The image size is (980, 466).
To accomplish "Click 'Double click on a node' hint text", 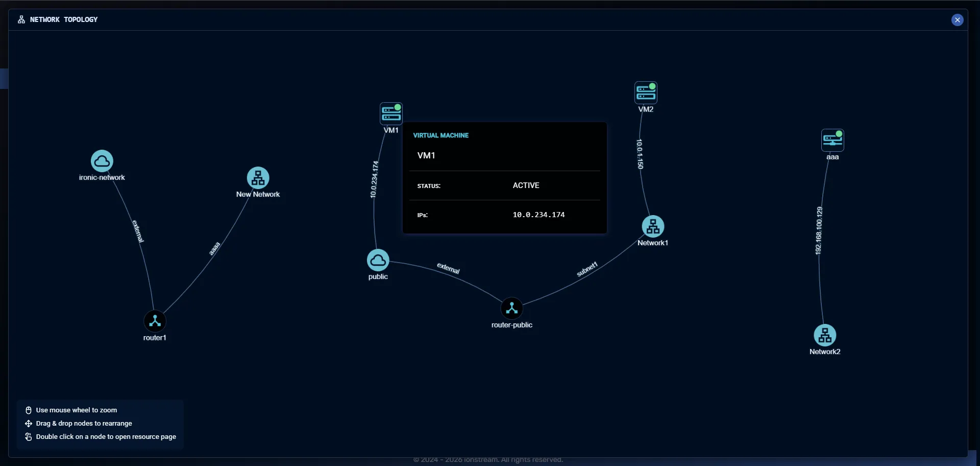I will (106, 437).
